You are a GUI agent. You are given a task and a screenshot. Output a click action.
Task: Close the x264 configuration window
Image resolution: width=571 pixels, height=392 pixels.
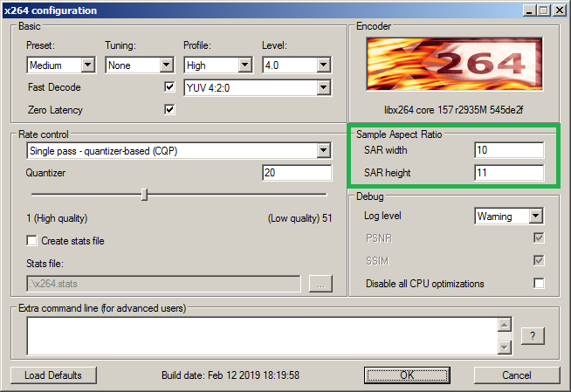559,10
